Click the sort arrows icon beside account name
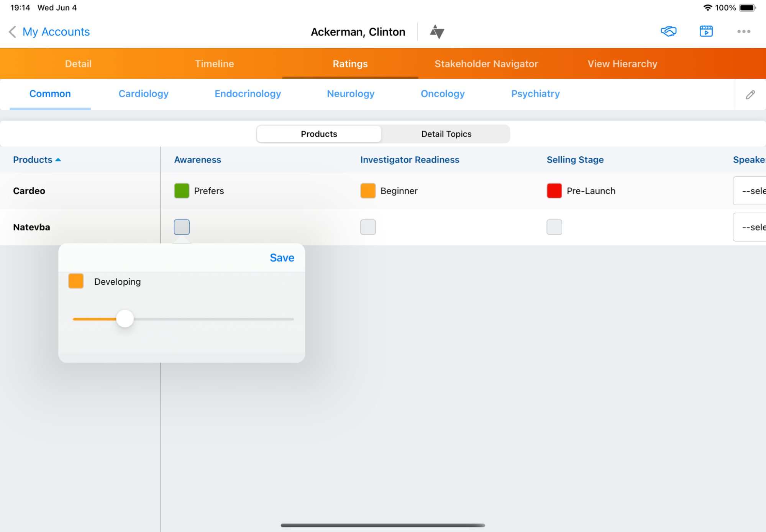Screen dimensions: 766x532 pyautogui.click(x=437, y=32)
